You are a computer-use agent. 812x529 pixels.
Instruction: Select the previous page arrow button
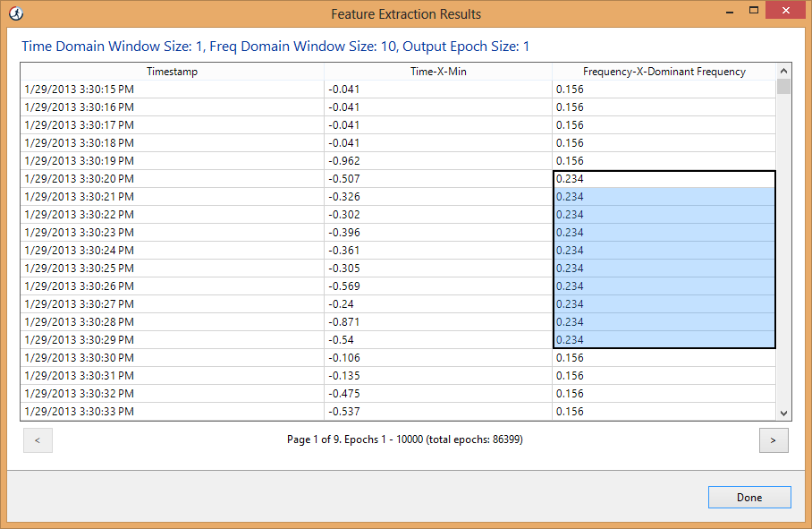click(x=38, y=439)
